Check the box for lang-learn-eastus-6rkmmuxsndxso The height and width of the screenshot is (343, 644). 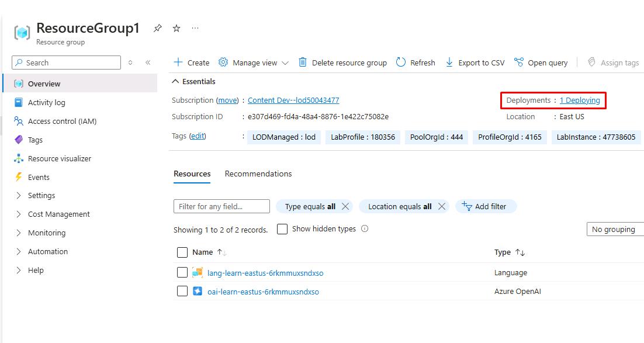tap(182, 272)
